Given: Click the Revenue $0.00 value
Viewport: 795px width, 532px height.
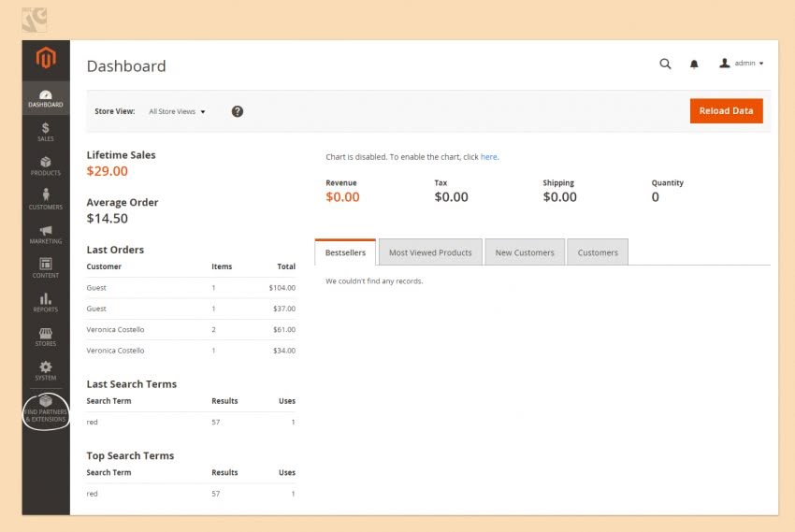Looking at the screenshot, I should 342,197.
